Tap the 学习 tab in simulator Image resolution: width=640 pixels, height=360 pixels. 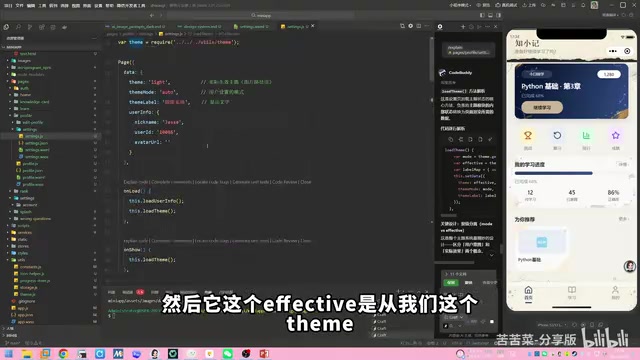(572, 293)
